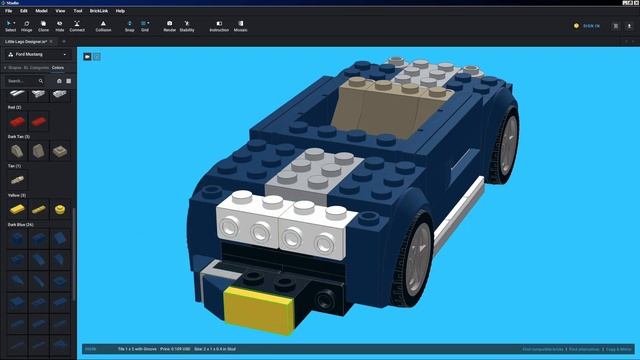Viewport: 640px width, 360px height.
Task: Select the camera view button in viewport
Action: click(x=87, y=57)
